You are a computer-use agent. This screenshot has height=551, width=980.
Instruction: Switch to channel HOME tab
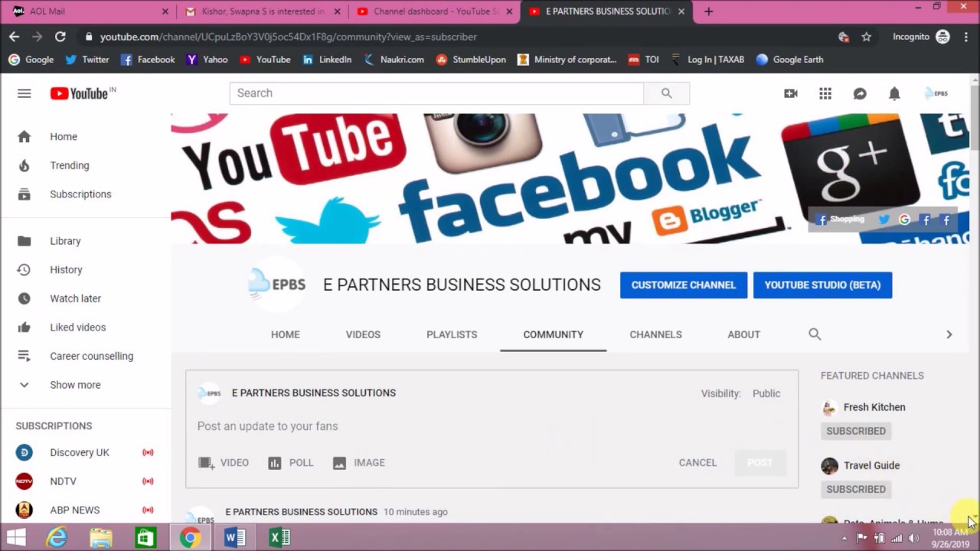point(286,334)
